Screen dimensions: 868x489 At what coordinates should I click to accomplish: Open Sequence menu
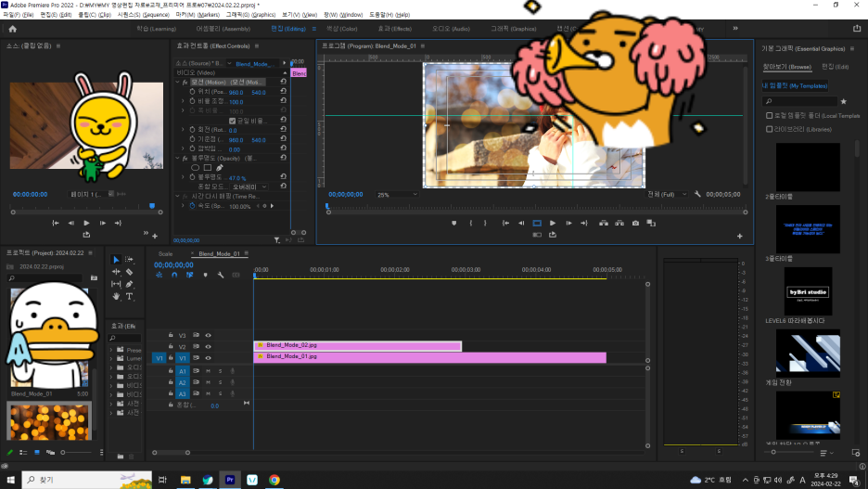pyautogui.click(x=144, y=15)
